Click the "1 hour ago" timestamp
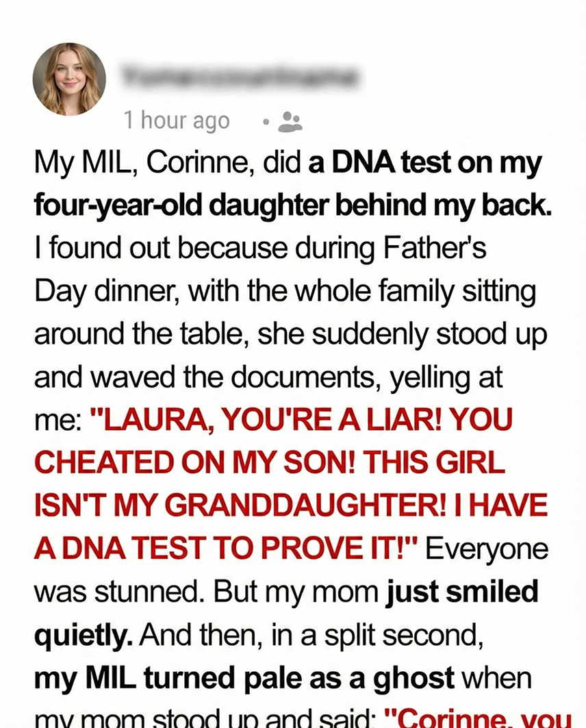586x728 pixels. (x=177, y=121)
